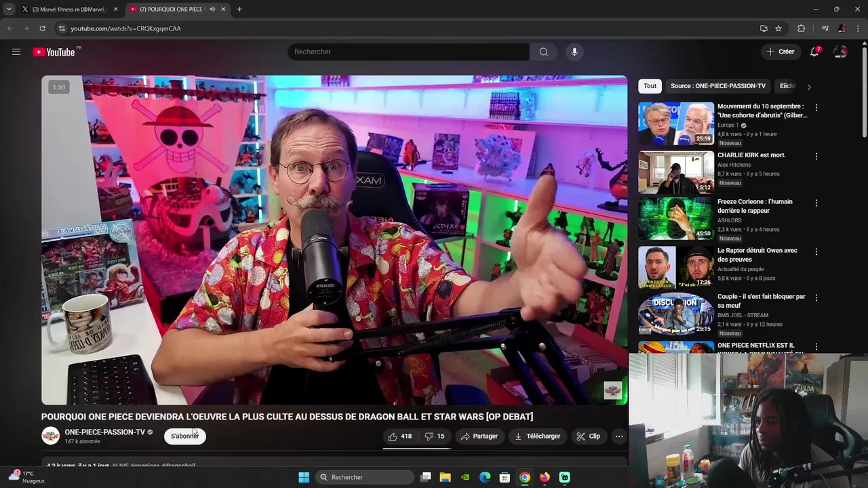This screenshot has height=488, width=868.
Task: Open the browser extensions puzzle icon
Action: (802, 28)
